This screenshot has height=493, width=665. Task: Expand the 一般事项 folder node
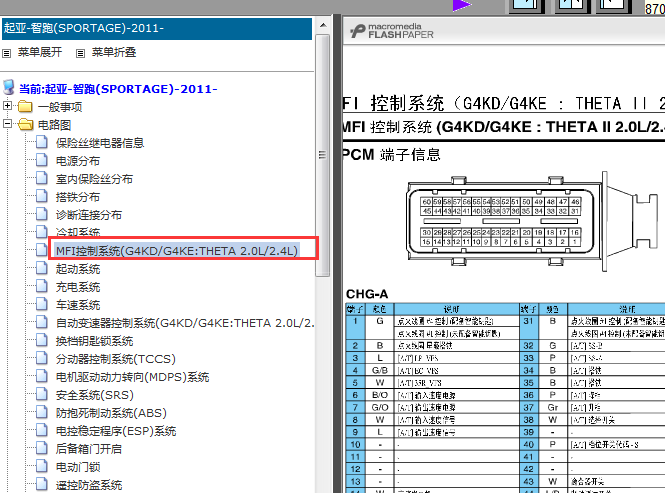pyautogui.click(x=7, y=105)
